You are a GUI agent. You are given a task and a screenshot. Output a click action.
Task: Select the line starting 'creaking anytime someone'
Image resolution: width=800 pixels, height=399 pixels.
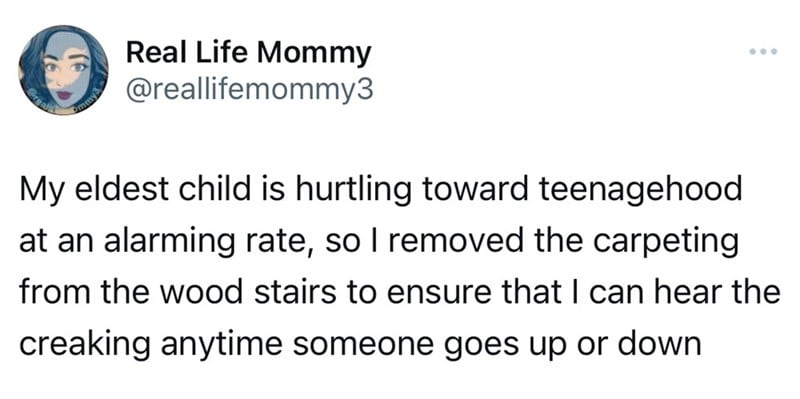tap(360, 344)
